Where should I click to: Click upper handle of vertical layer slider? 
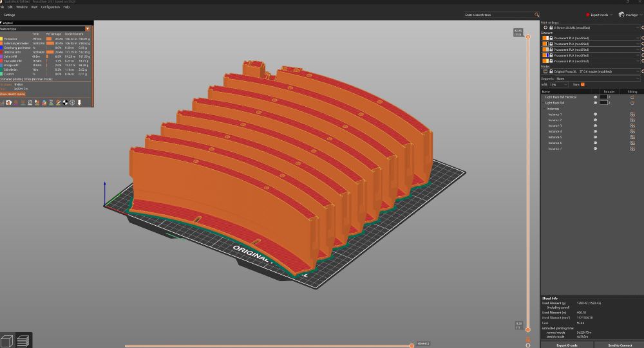coord(528,37)
